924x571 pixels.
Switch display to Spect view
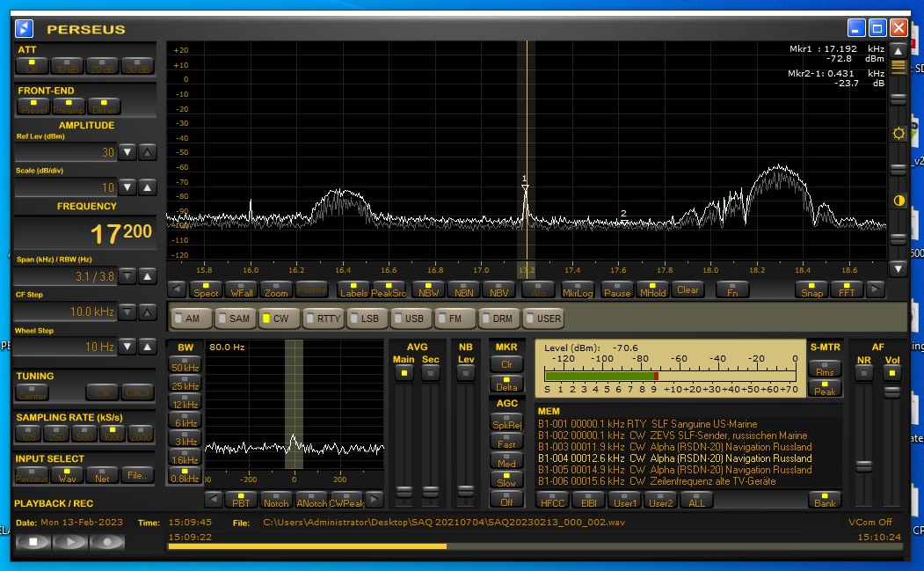[206, 289]
